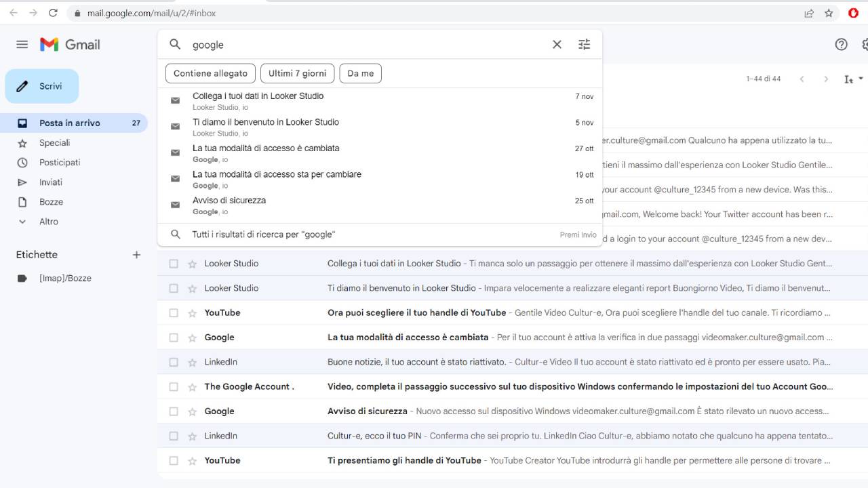
Task: Apply the 'Contiene allegato' filter chip
Action: (211, 73)
